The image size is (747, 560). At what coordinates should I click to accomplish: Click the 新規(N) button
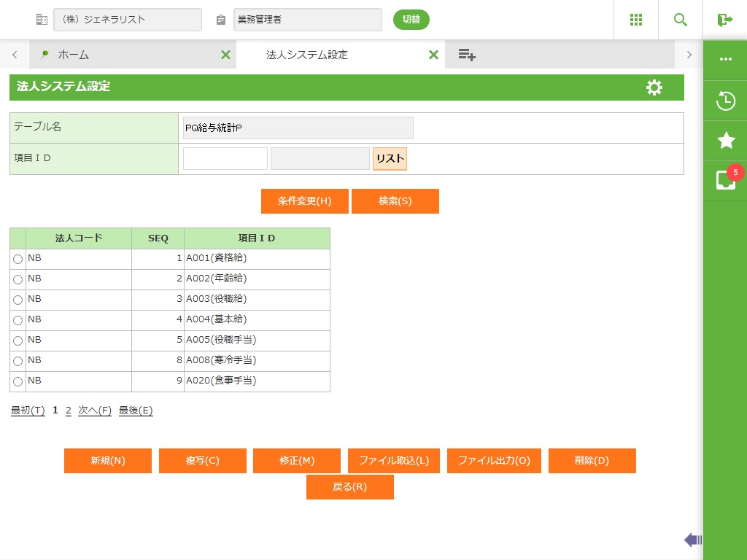click(x=108, y=461)
